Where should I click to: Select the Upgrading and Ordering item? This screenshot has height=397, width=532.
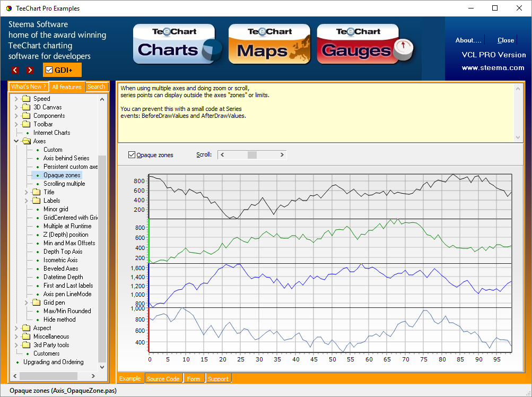pyautogui.click(x=53, y=361)
